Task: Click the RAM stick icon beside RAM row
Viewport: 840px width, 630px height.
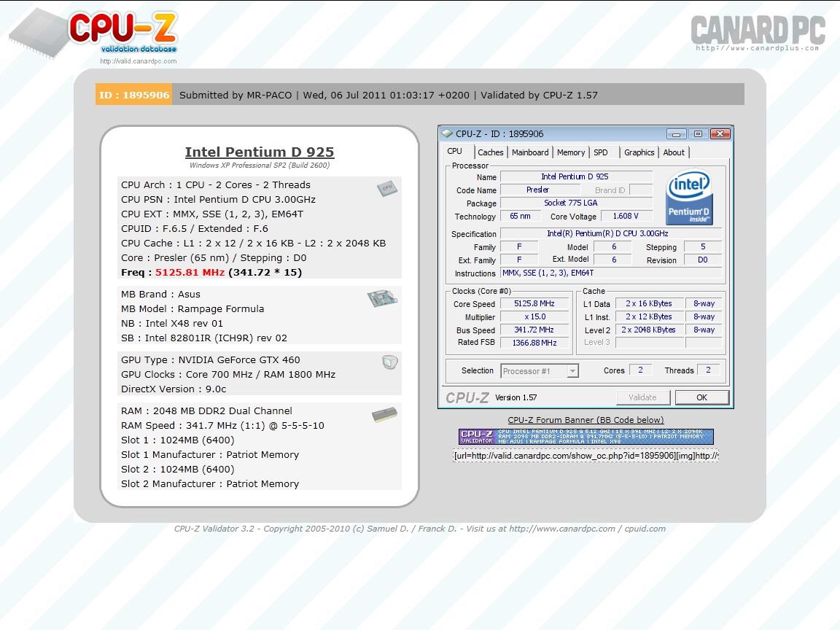Action: tap(385, 415)
